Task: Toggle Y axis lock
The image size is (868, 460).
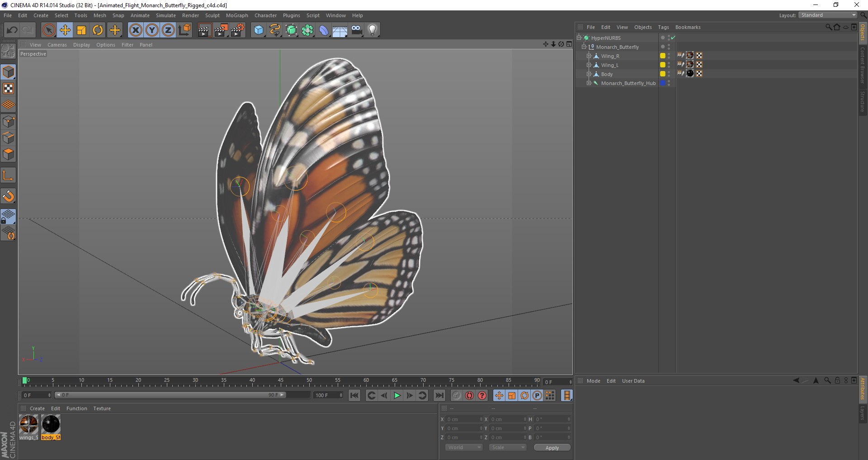Action: (152, 30)
